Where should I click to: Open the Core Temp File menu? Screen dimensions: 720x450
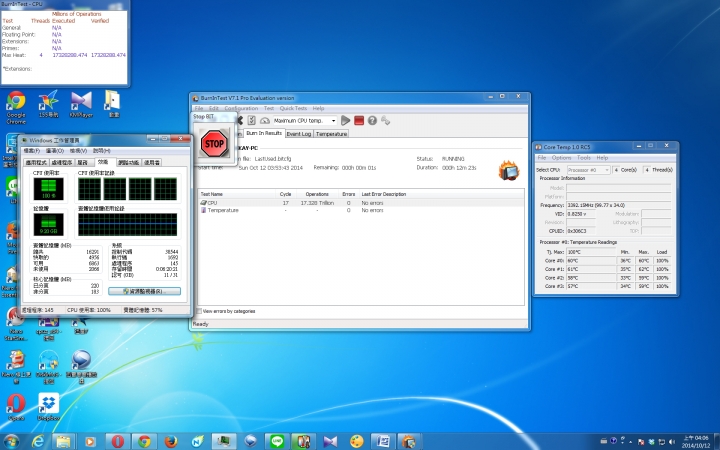[x=542, y=158]
